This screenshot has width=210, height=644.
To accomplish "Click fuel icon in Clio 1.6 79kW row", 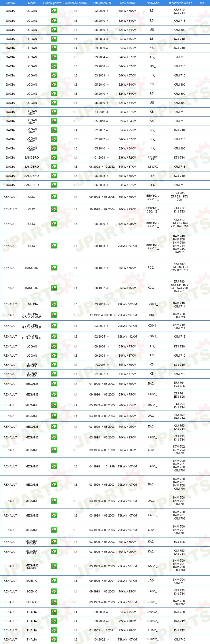I will (54, 246).
